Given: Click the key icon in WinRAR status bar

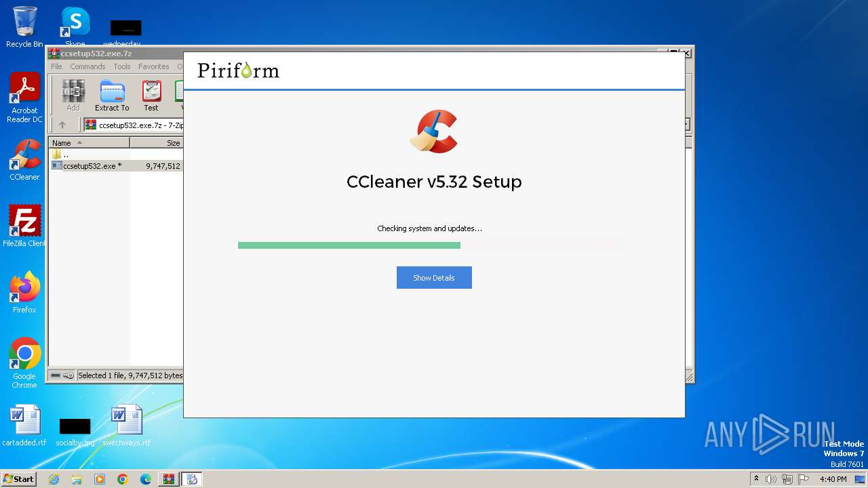Looking at the screenshot, I should pyautogui.click(x=68, y=375).
